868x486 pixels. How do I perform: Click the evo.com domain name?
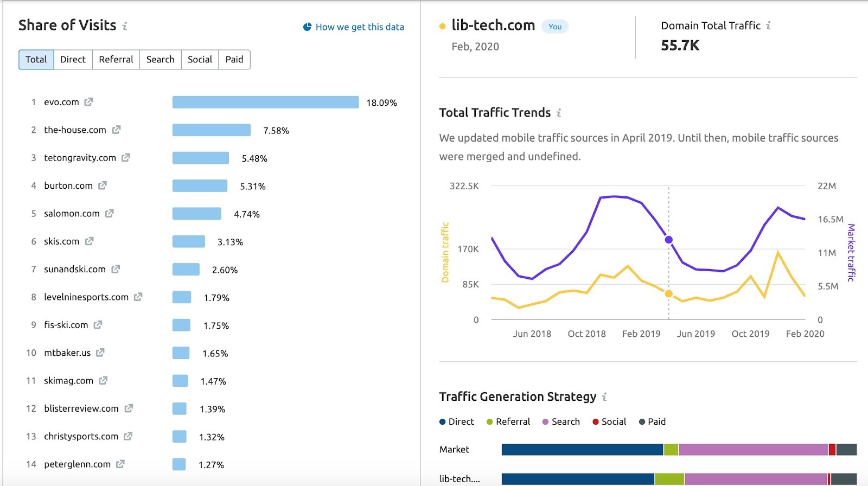(61, 102)
